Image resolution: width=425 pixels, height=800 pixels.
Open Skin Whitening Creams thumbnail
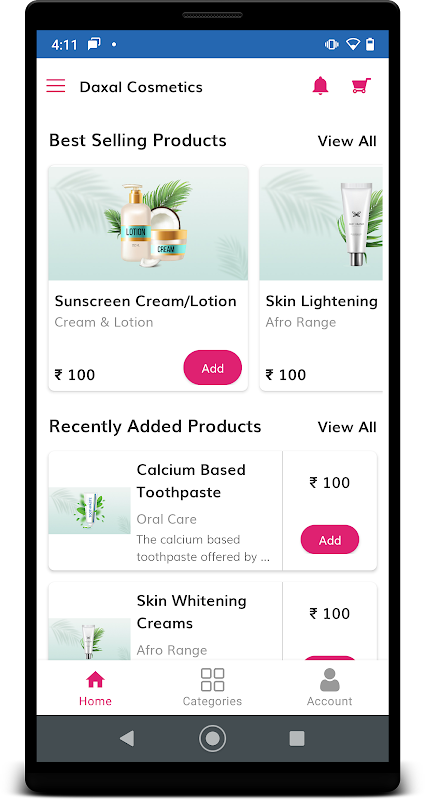(90, 639)
